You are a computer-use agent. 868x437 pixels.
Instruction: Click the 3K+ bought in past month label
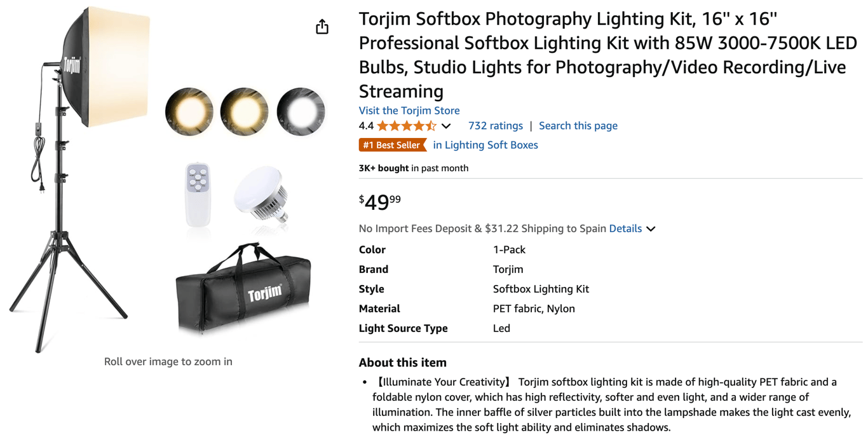click(x=413, y=168)
